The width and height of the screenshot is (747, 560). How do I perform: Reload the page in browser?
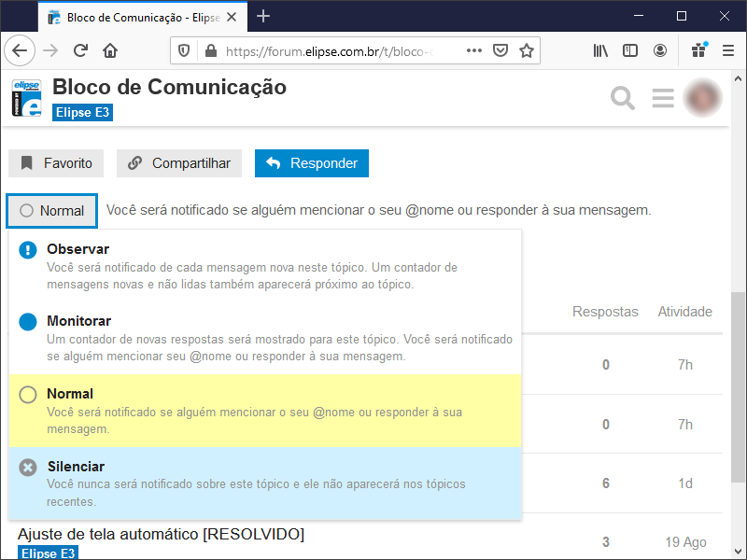81,50
